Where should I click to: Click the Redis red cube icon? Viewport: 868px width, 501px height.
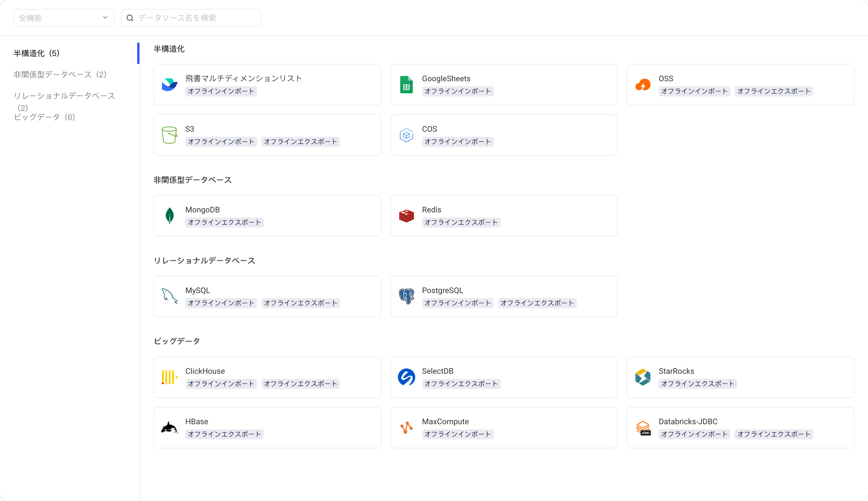pos(406,216)
